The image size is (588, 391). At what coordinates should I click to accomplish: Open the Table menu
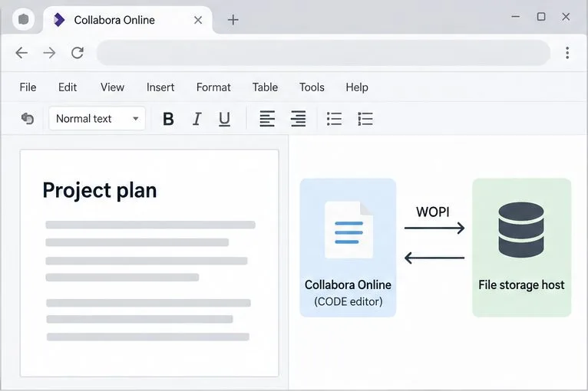click(x=265, y=87)
